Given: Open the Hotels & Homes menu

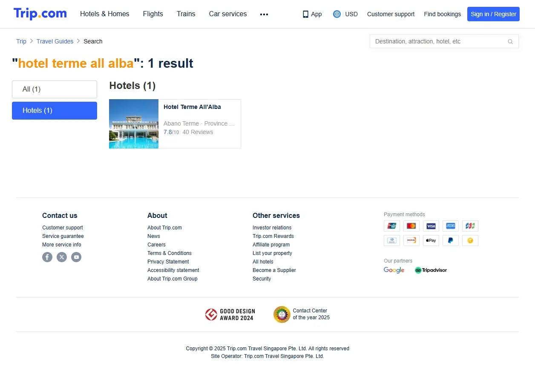Looking at the screenshot, I should coord(105,14).
